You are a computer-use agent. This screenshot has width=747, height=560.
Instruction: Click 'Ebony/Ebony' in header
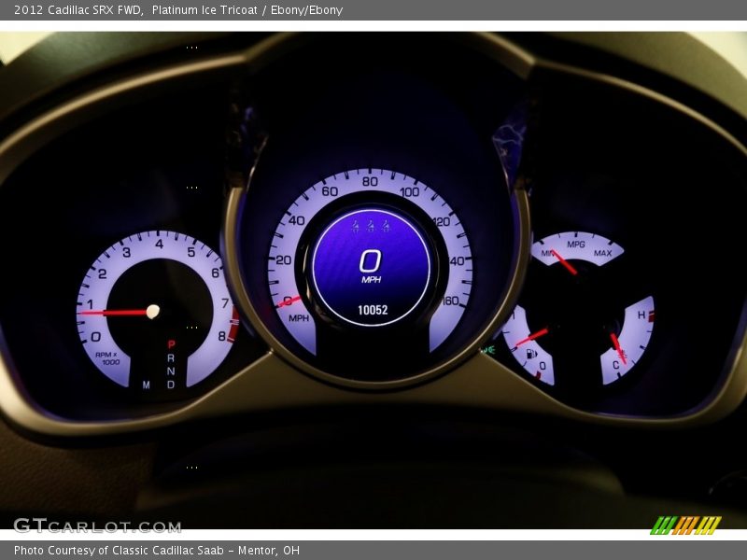(x=307, y=10)
